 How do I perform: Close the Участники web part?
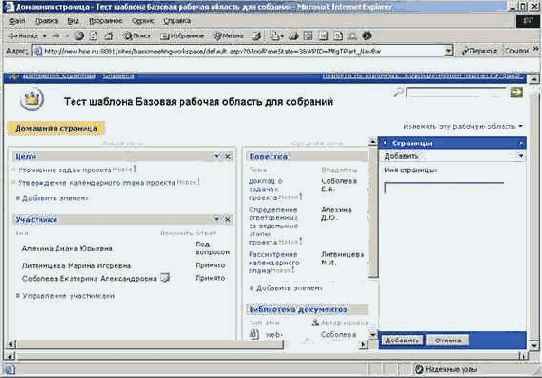pyautogui.click(x=228, y=219)
